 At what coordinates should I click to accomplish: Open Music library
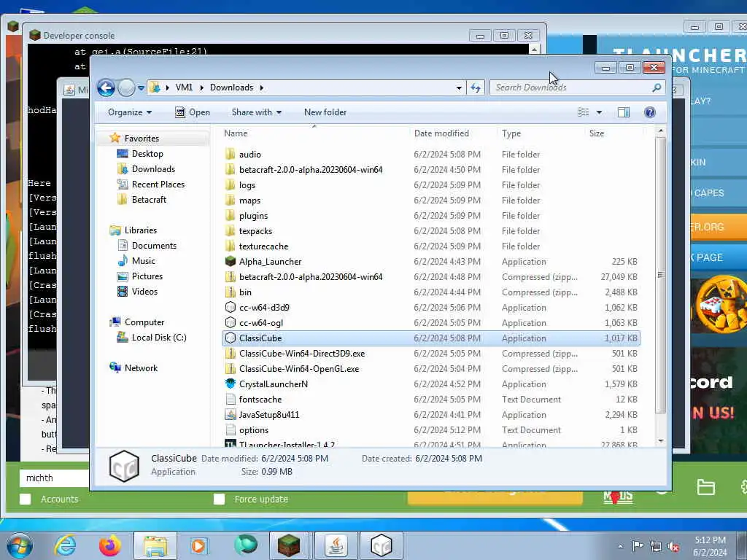144,261
